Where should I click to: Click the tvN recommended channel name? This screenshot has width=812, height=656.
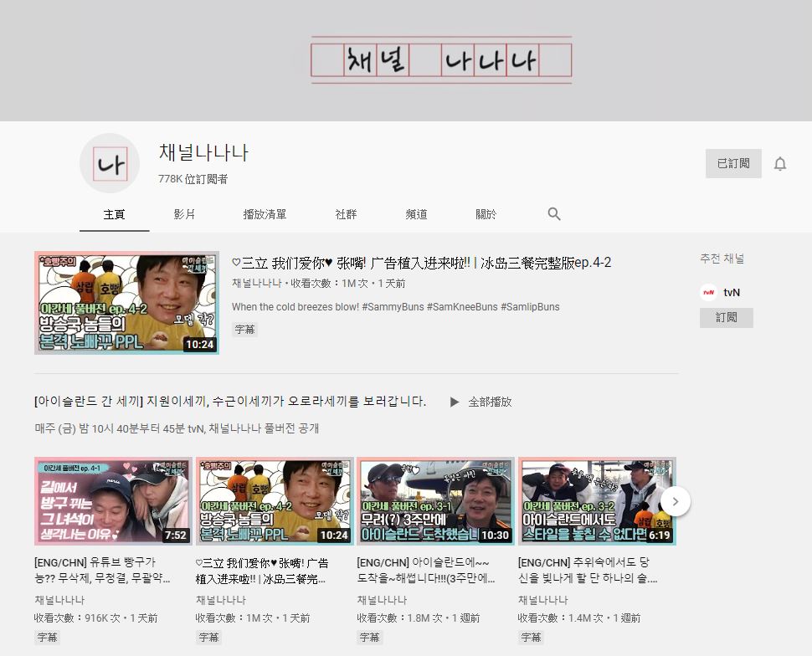click(732, 293)
